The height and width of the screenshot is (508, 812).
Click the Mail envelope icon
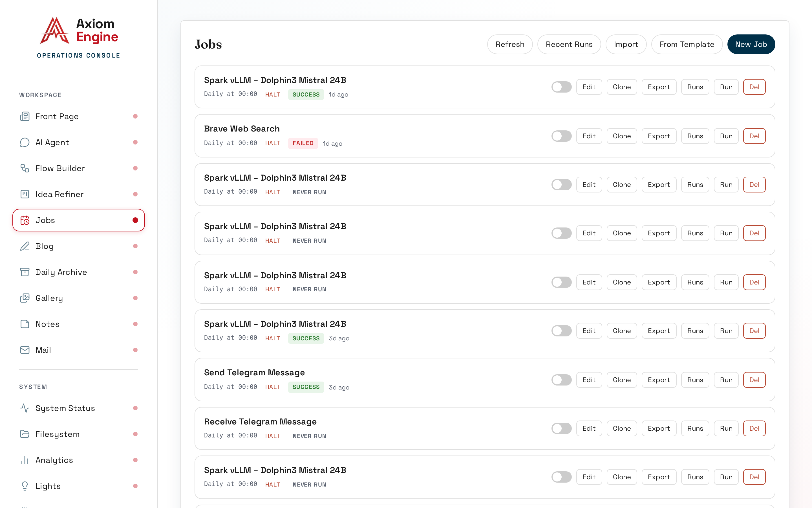[x=25, y=350]
